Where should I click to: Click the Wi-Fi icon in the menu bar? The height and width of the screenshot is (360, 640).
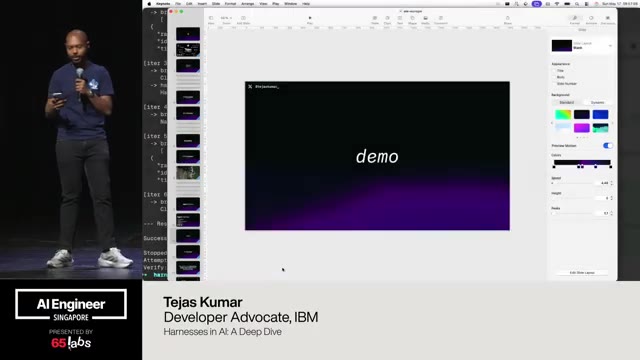(557, 4)
